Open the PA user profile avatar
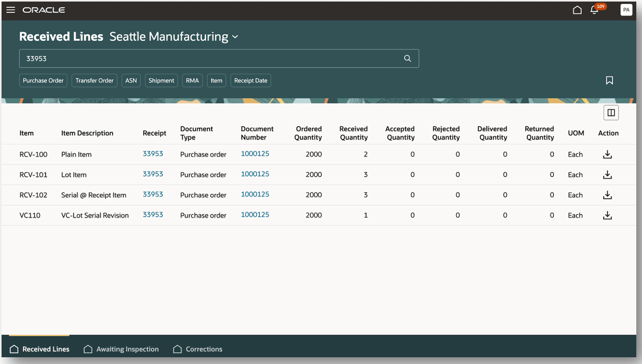The width and height of the screenshot is (642, 364). 626,10
